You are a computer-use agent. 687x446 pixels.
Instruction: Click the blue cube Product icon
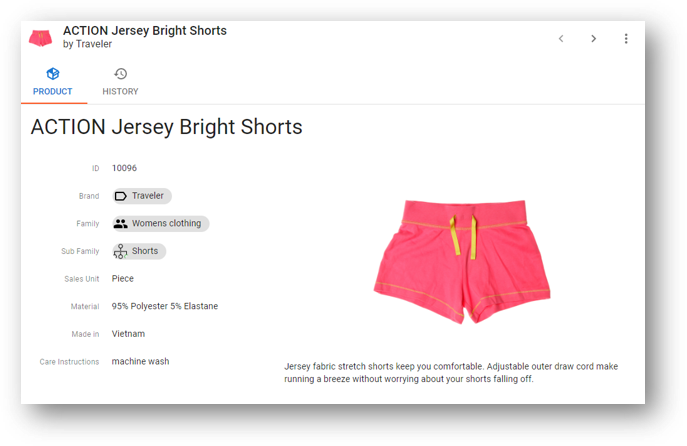tap(53, 74)
